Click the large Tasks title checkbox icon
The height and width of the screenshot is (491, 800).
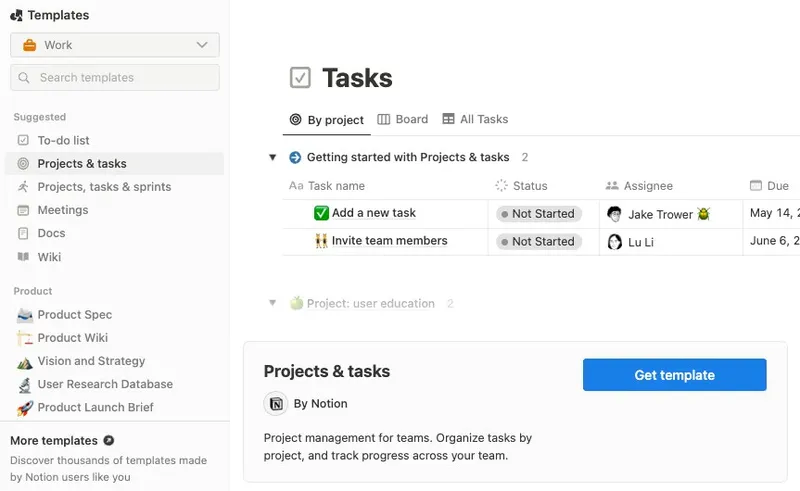[x=300, y=78]
